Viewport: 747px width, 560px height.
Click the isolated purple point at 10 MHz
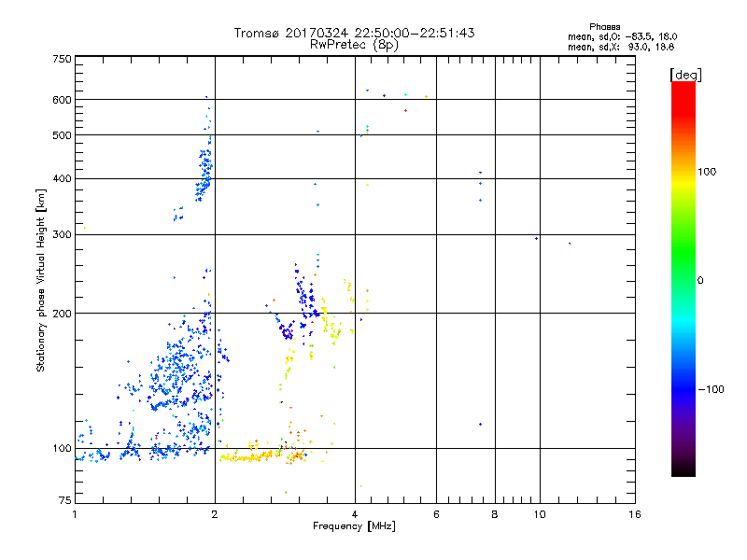click(536, 238)
